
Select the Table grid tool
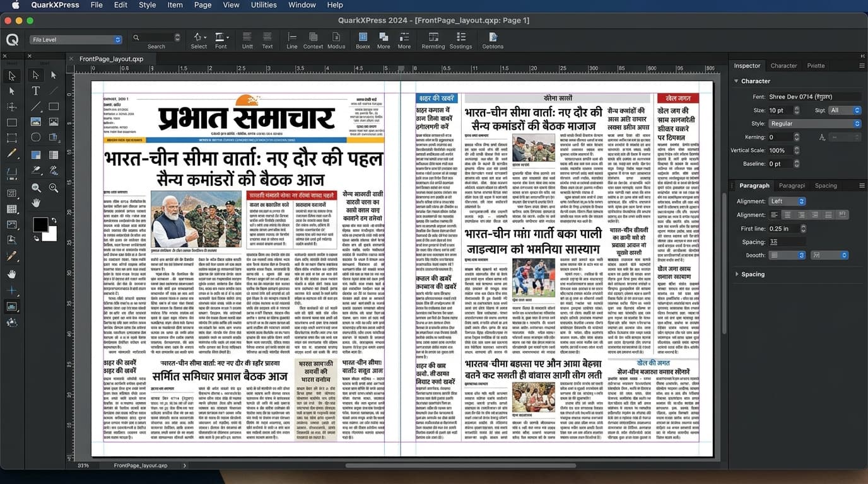click(x=54, y=154)
